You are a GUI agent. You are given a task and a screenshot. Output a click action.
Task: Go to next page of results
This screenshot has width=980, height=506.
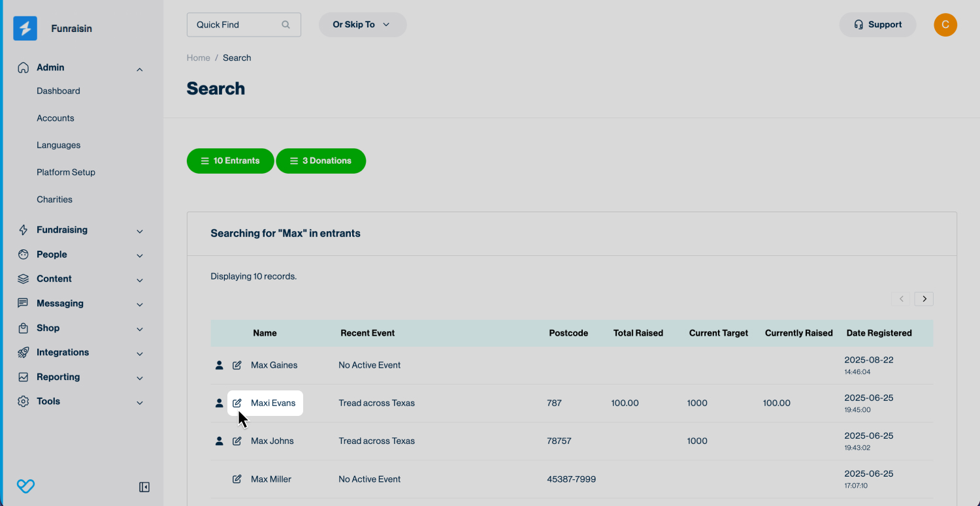924,299
